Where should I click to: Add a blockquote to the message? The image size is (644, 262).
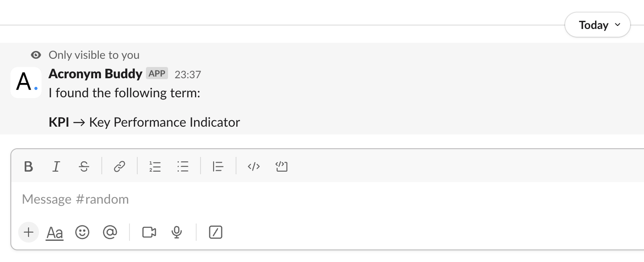[x=218, y=166]
